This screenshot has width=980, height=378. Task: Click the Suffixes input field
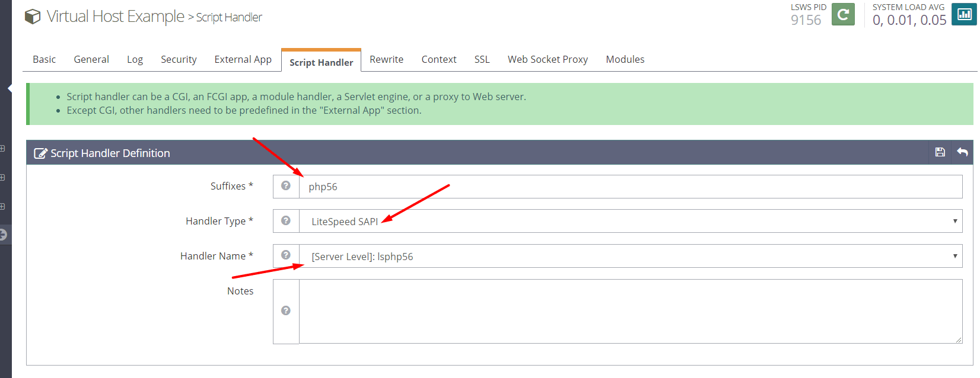click(630, 187)
